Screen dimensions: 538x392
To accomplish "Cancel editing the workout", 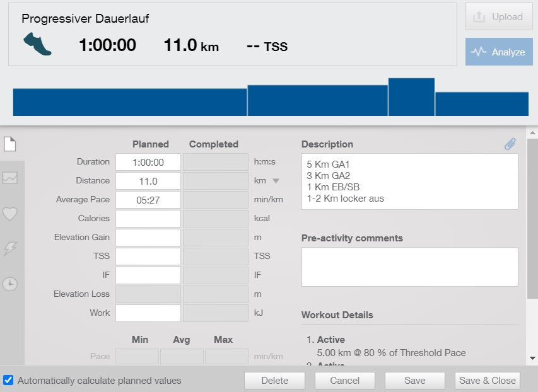I will [x=344, y=381].
